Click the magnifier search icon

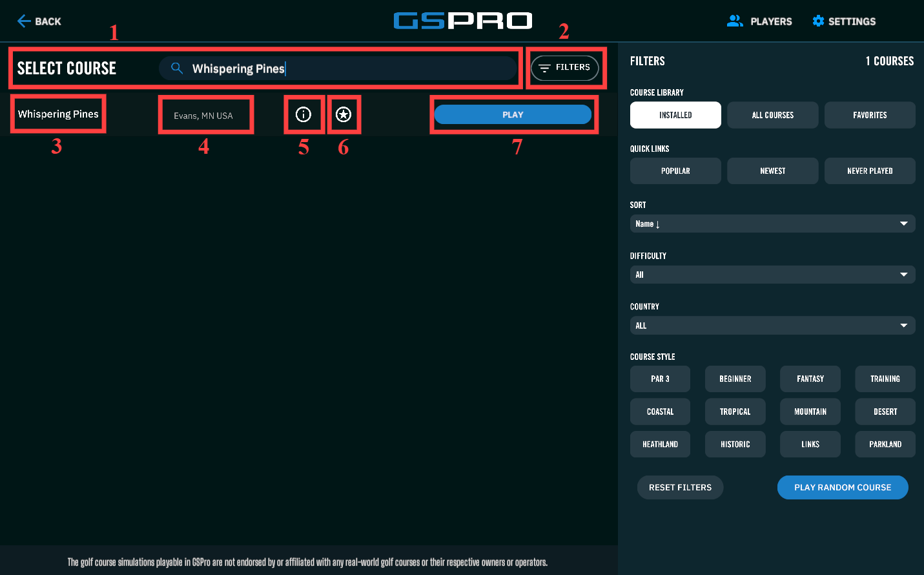pos(176,68)
